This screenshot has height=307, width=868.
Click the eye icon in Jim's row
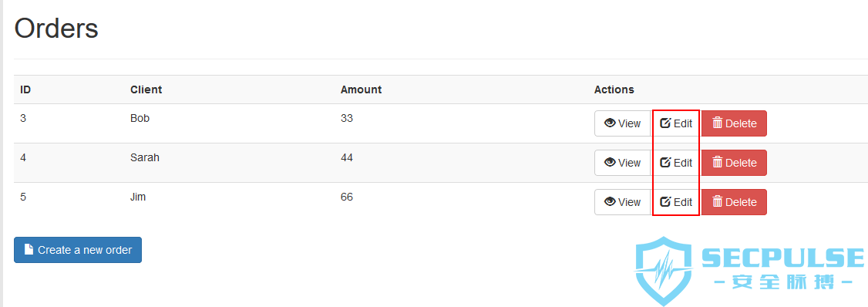pyautogui.click(x=610, y=202)
